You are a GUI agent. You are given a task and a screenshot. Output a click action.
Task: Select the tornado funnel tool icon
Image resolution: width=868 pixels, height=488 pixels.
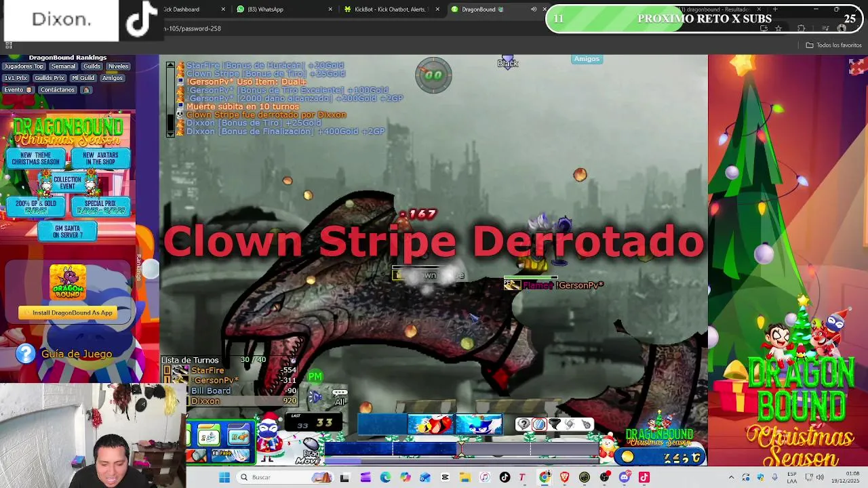[555, 424]
